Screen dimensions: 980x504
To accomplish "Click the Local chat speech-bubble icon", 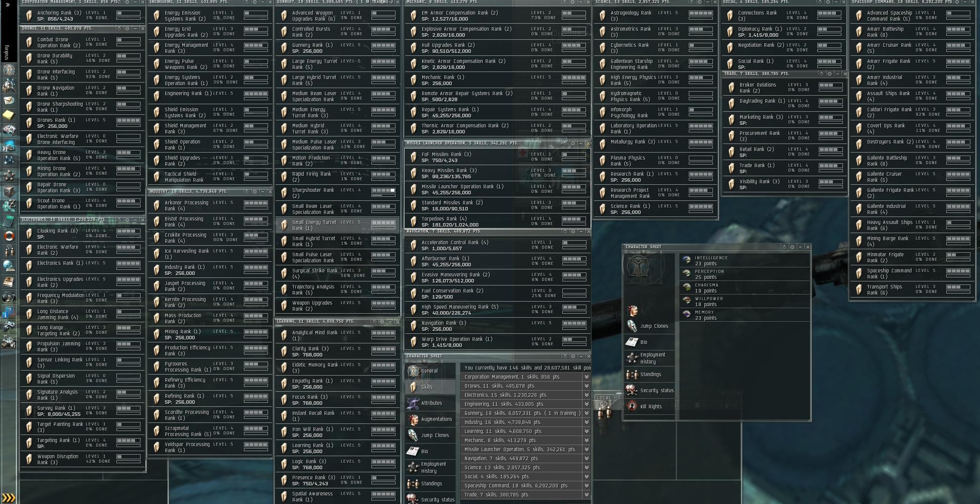I will (x=604, y=410).
